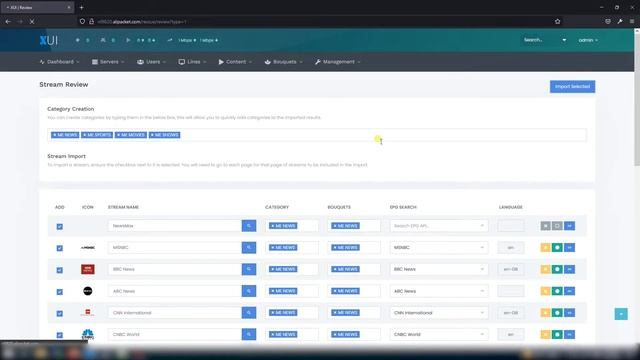640x360 pixels.
Task: Open the Servers menu
Action: click(108, 62)
